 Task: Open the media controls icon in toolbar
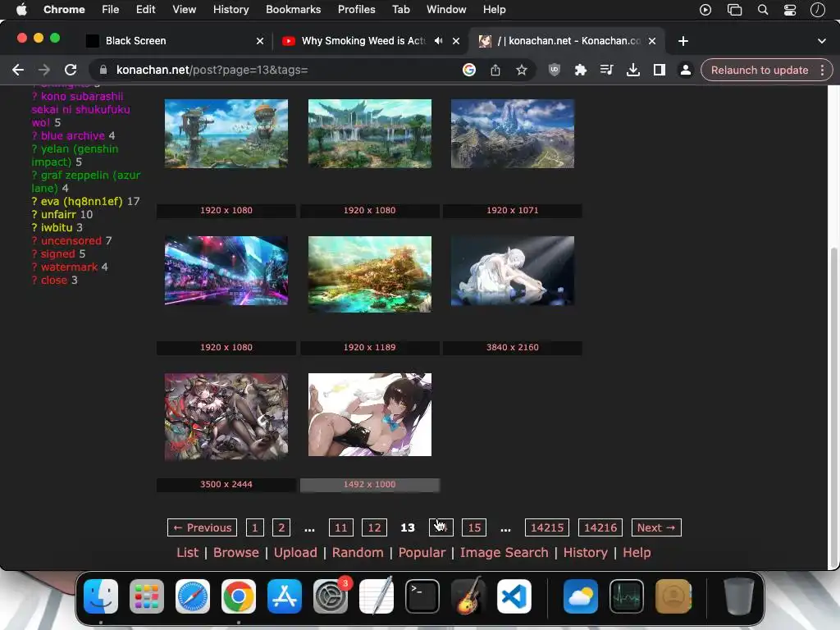click(606, 70)
